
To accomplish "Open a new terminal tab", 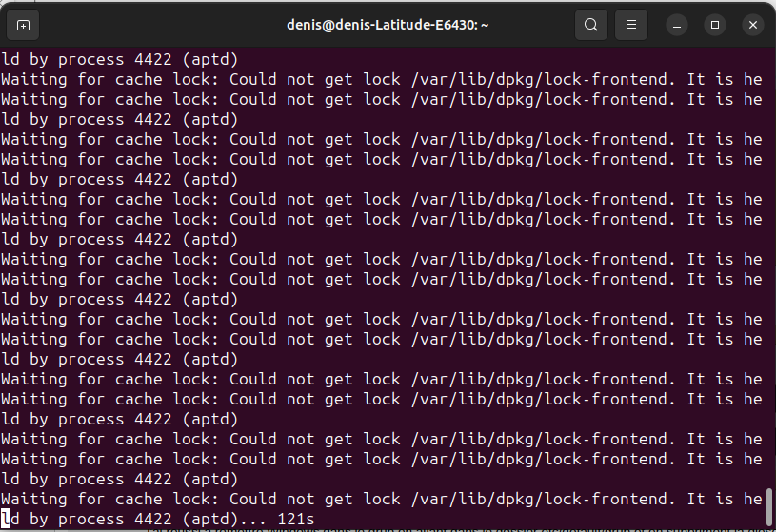I will (23, 25).
